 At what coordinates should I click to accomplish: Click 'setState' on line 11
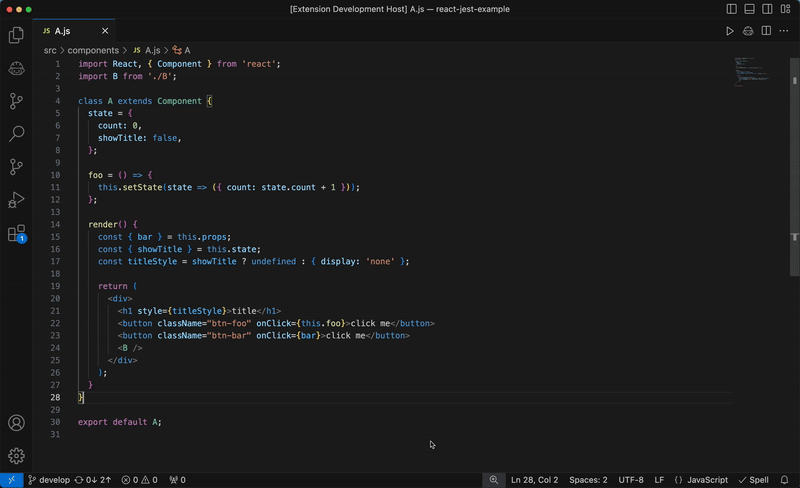[142, 187]
